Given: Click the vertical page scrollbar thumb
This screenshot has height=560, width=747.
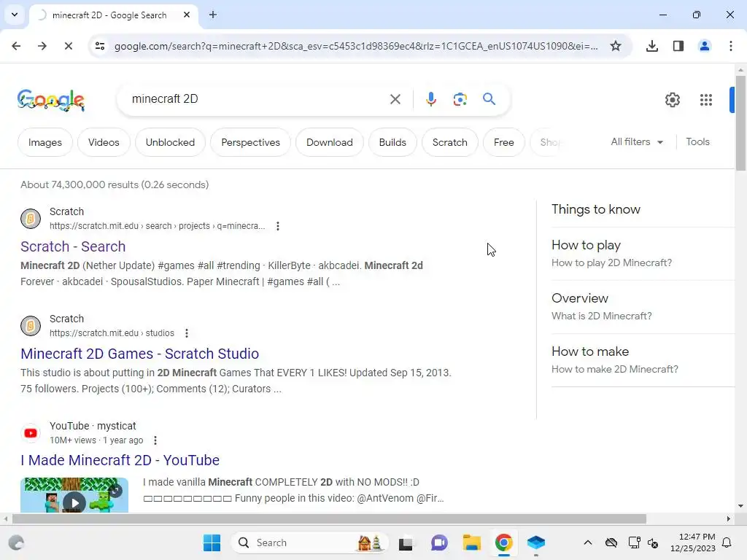Looking at the screenshot, I should coord(740,122).
